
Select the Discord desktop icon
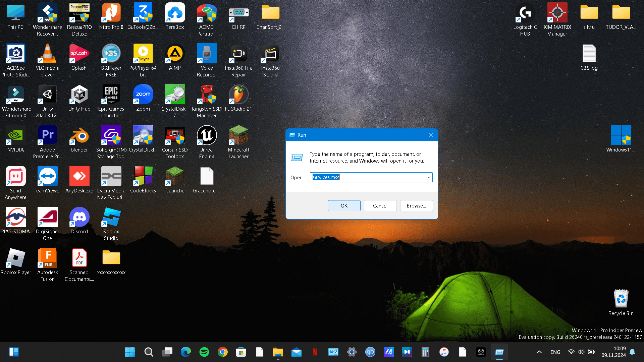(79, 221)
